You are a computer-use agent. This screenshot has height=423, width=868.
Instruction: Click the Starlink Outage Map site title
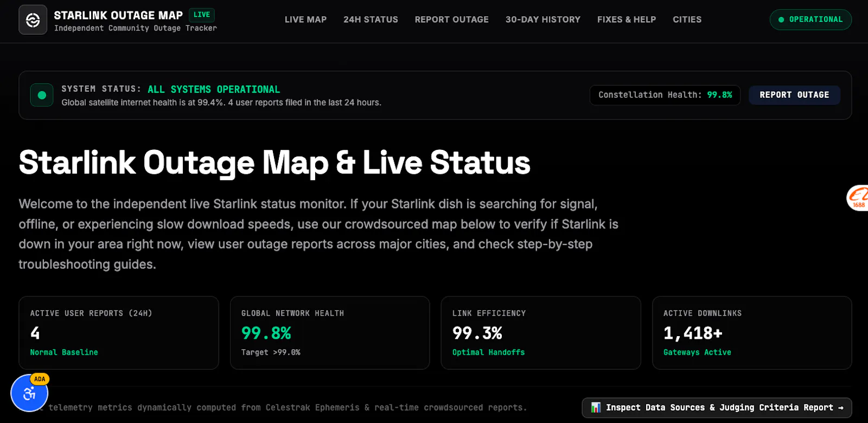pyautogui.click(x=118, y=15)
